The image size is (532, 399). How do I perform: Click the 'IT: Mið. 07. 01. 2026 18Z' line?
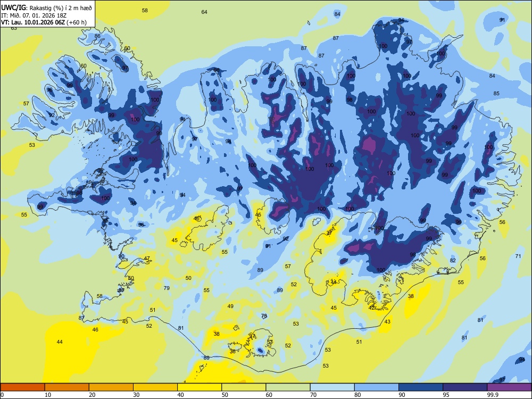tap(34, 15)
